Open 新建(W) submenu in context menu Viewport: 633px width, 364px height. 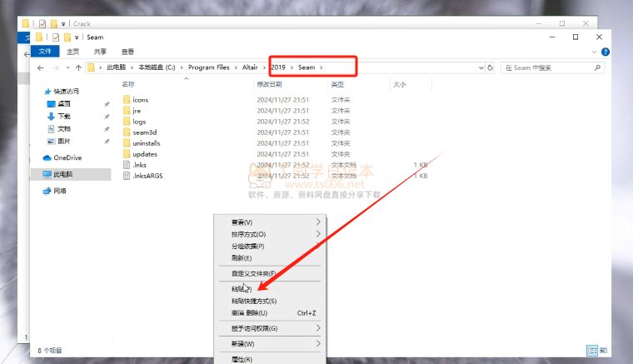(270, 344)
